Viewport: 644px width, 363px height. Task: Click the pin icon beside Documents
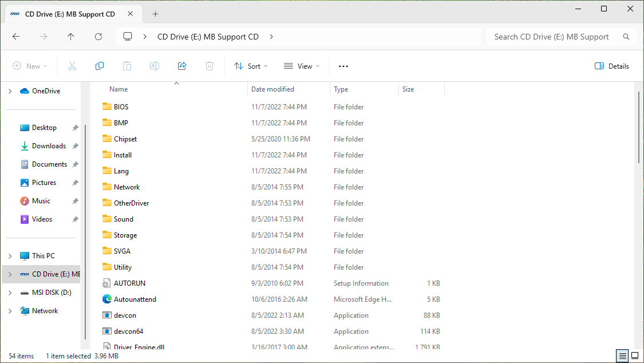(75, 165)
